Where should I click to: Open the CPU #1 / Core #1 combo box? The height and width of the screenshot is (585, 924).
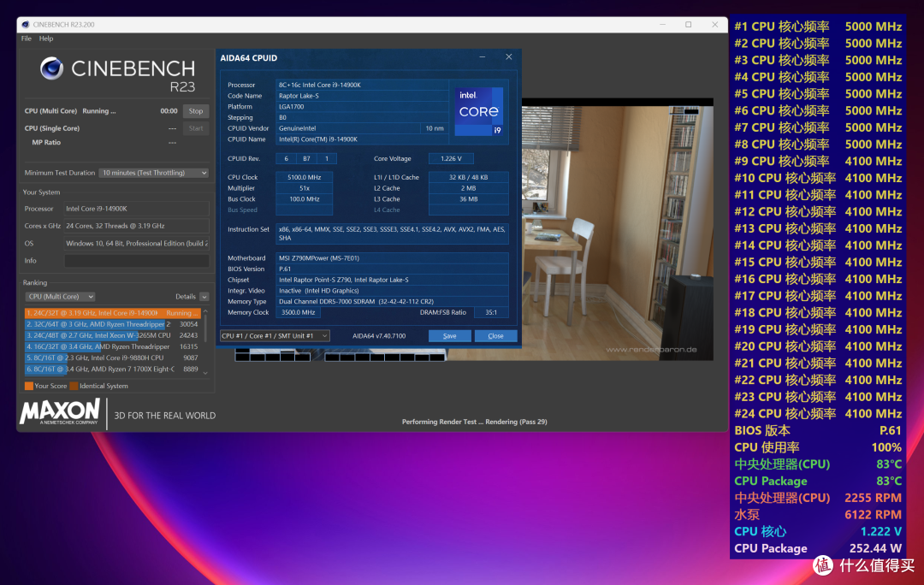pyautogui.click(x=275, y=335)
